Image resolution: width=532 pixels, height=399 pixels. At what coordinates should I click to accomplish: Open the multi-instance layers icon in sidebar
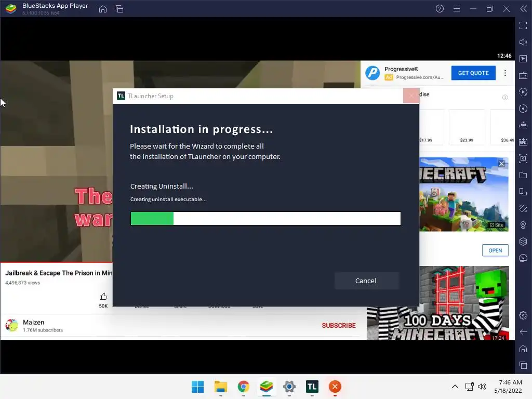click(x=523, y=242)
